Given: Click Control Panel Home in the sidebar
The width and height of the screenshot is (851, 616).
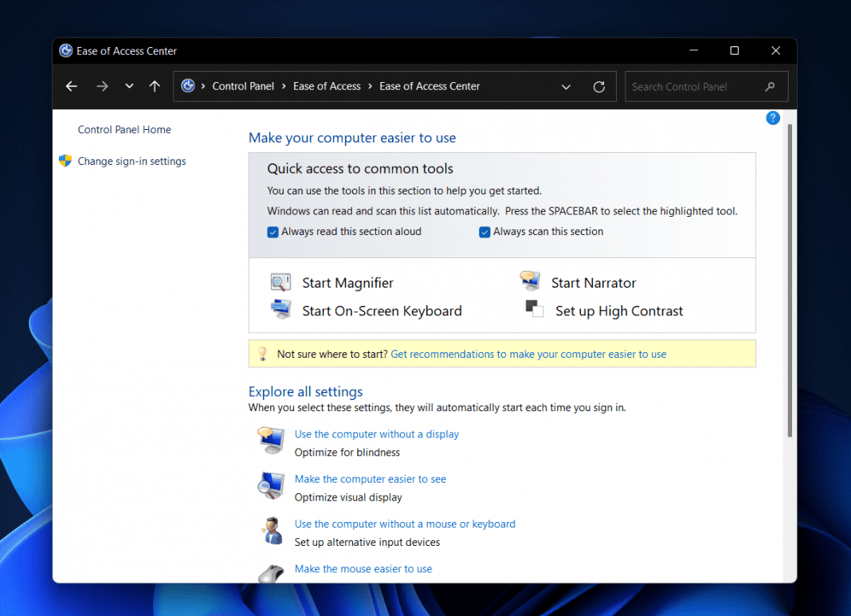Looking at the screenshot, I should coord(124,129).
